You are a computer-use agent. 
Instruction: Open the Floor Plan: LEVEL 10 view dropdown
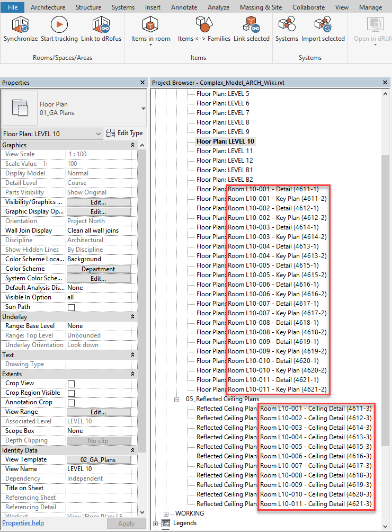pyautogui.click(x=99, y=134)
